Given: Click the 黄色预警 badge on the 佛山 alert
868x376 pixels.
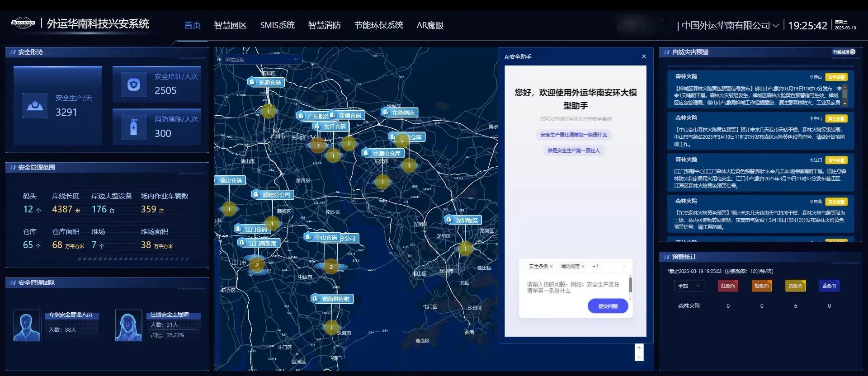Looking at the screenshot, I should [836, 77].
